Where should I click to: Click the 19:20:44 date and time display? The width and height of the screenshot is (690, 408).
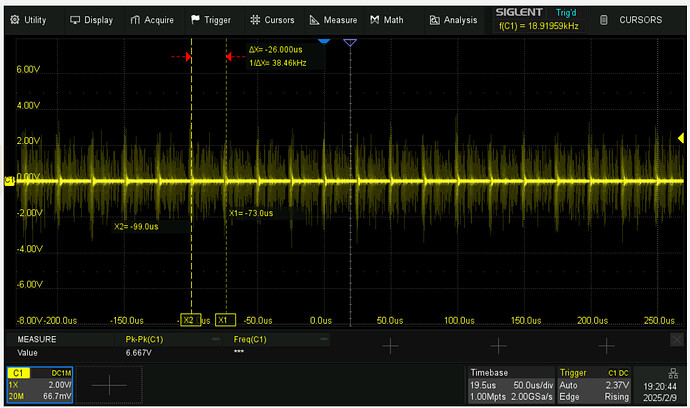[660, 392]
